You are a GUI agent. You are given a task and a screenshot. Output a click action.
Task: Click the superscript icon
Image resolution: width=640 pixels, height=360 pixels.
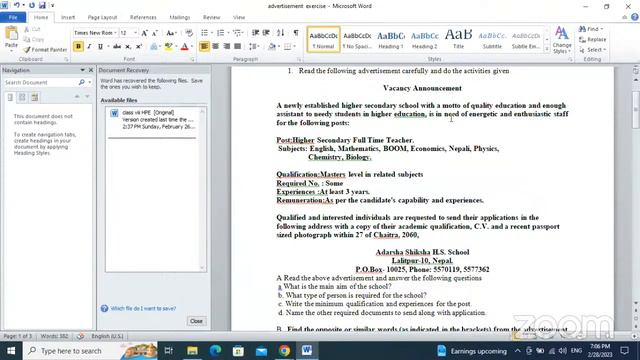point(139,47)
